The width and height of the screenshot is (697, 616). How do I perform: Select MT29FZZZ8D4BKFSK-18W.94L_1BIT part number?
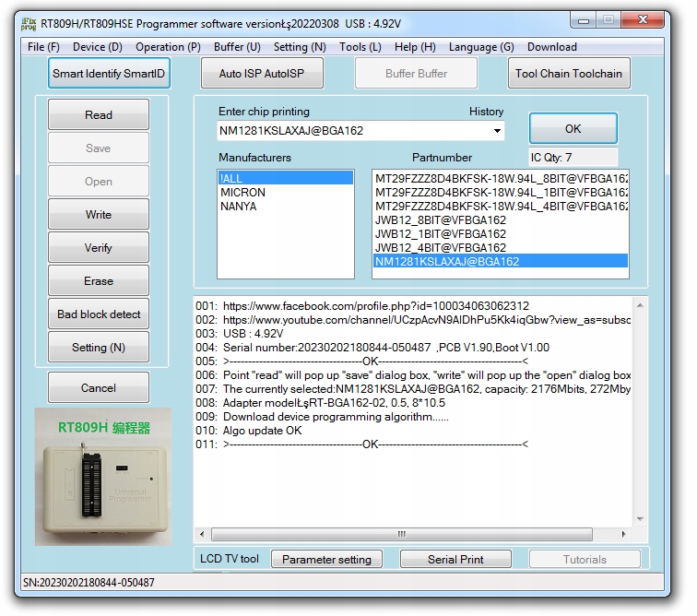click(x=501, y=192)
